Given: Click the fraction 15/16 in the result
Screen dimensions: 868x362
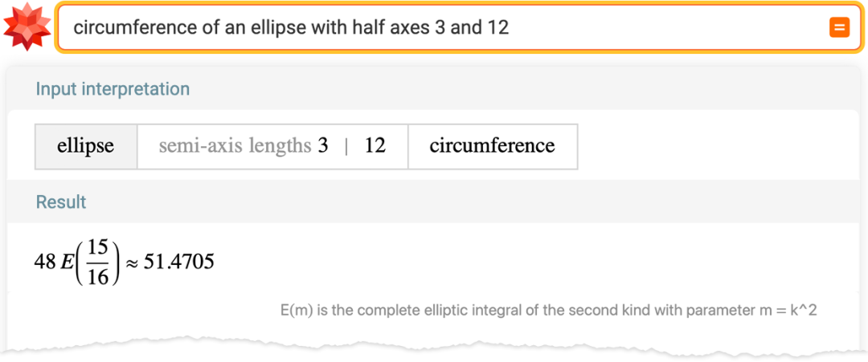Looking at the screenshot, I should (x=98, y=262).
